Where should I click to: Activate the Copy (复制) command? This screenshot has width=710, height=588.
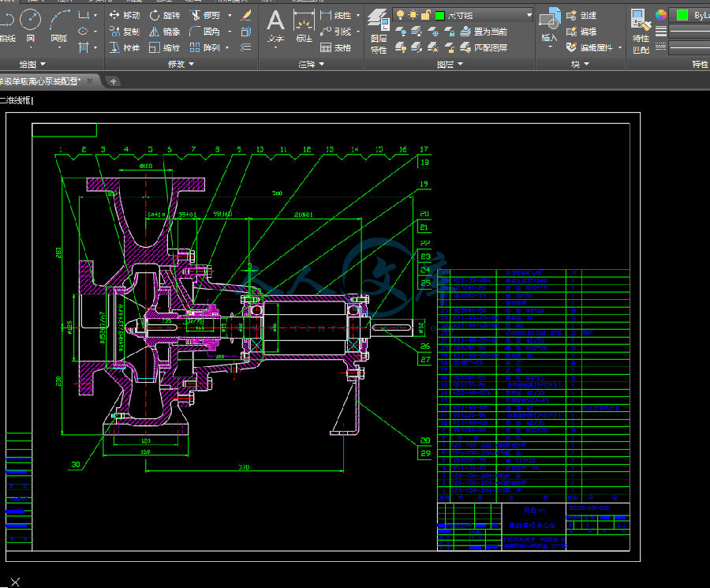pyautogui.click(x=125, y=32)
